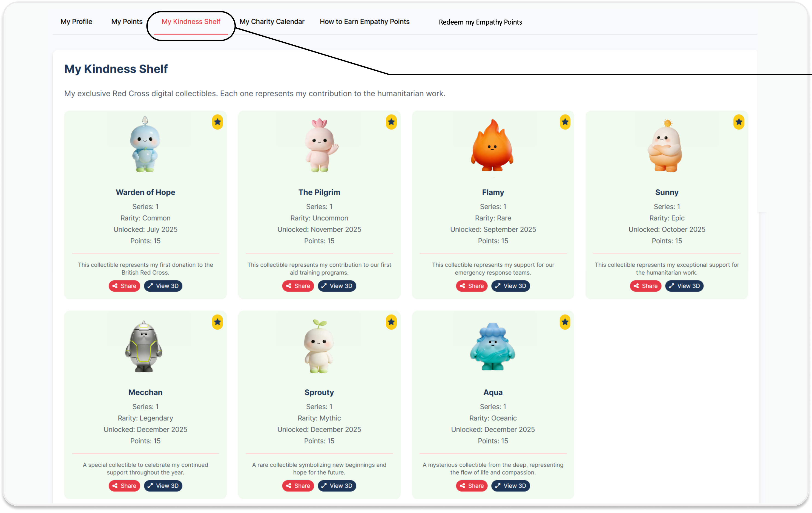Click the Aqua blue character image
The width and height of the screenshot is (812, 513).
493,347
